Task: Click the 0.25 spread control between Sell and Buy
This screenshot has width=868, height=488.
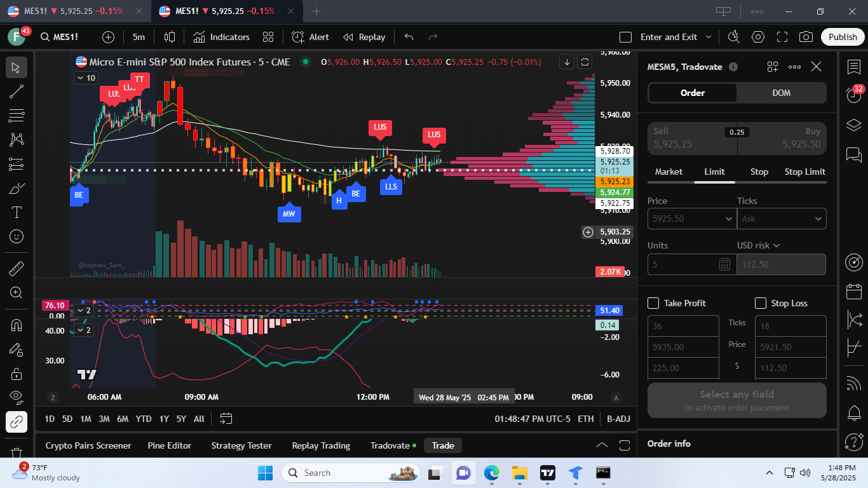Action: click(x=738, y=132)
